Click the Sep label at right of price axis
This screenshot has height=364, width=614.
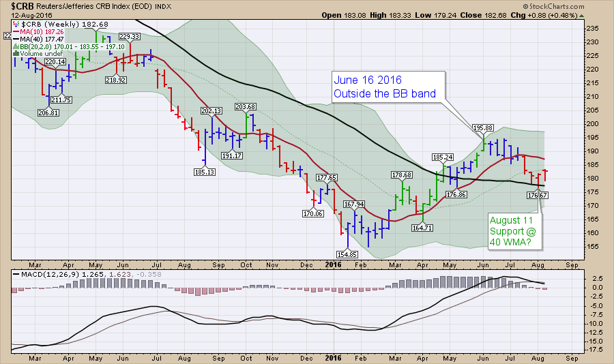pyautogui.click(x=572, y=265)
